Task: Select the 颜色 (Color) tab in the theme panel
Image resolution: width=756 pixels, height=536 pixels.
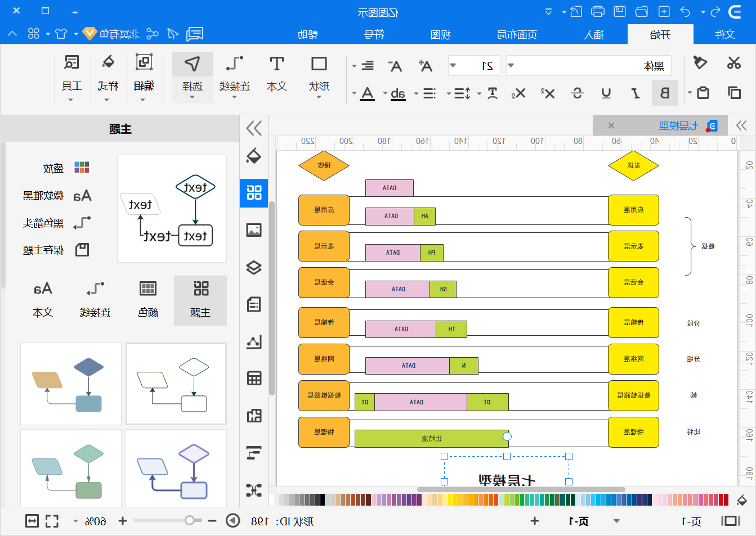Action: click(x=148, y=301)
